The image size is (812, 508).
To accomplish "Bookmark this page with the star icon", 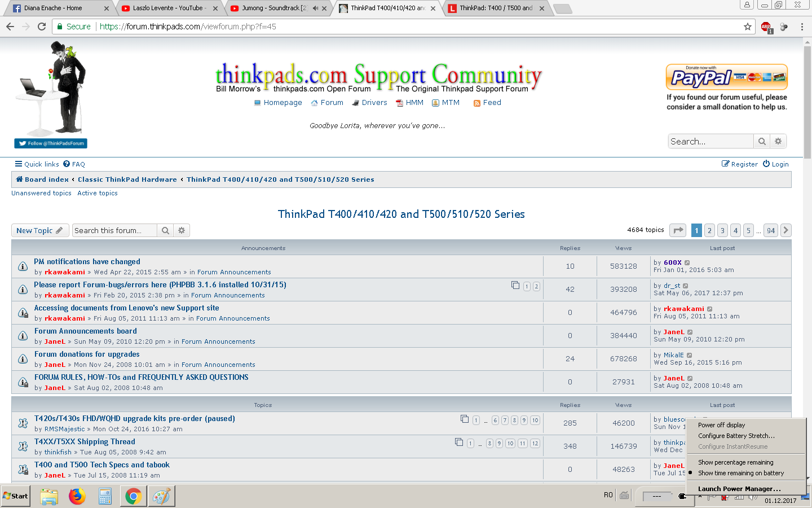I will pyautogui.click(x=748, y=27).
